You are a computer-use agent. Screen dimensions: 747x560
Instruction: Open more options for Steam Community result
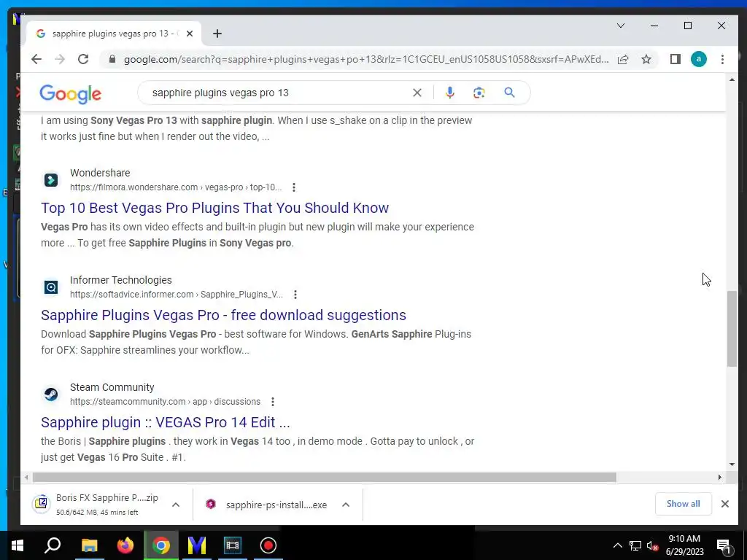(x=273, y=402)
